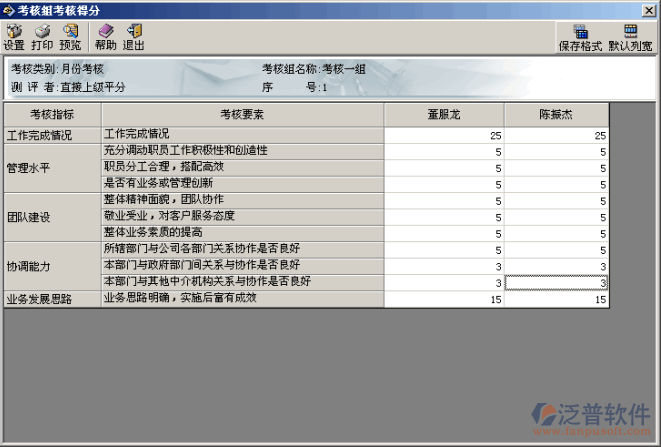Select the 团队建设 indicator cell
661x447 pixels.
pyautogui.click(x=52, y=217)
